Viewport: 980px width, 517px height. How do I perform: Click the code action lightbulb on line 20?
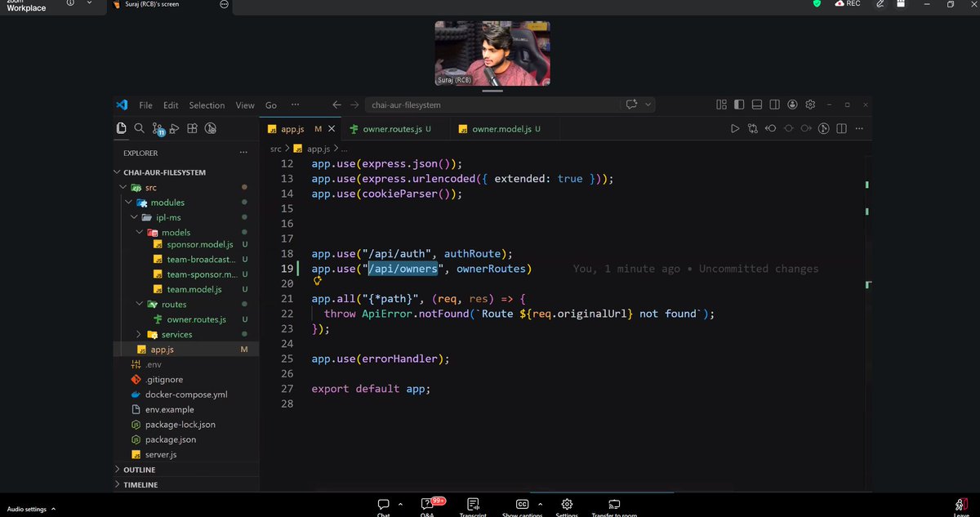tap(318, 281)
